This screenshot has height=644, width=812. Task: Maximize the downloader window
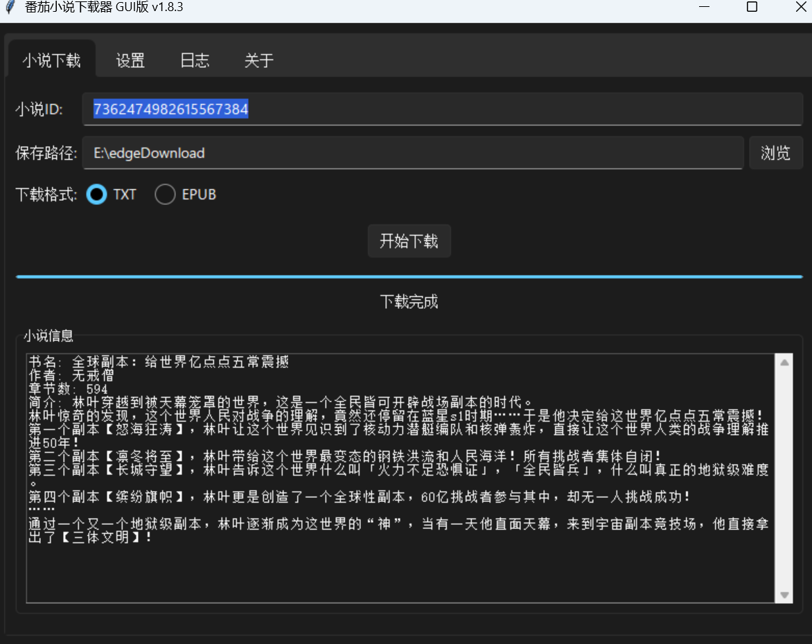click(x=752, y=8)
